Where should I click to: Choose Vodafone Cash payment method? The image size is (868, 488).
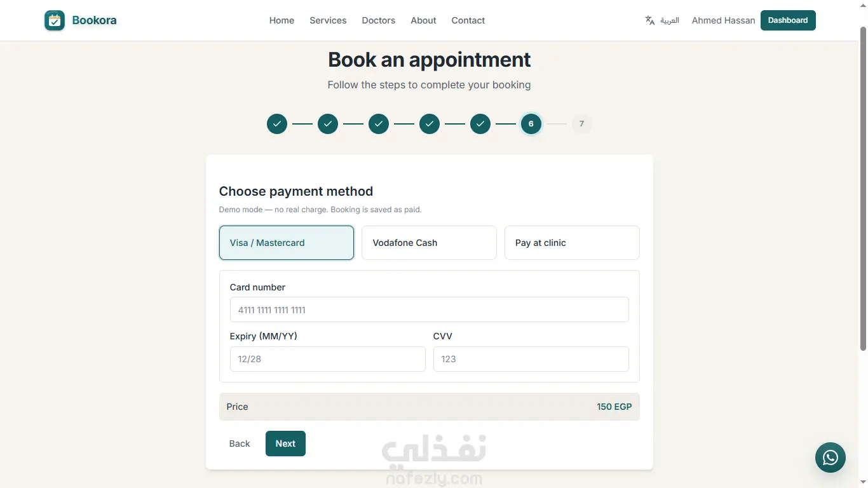pyautogui.click(x=429, y=243)
